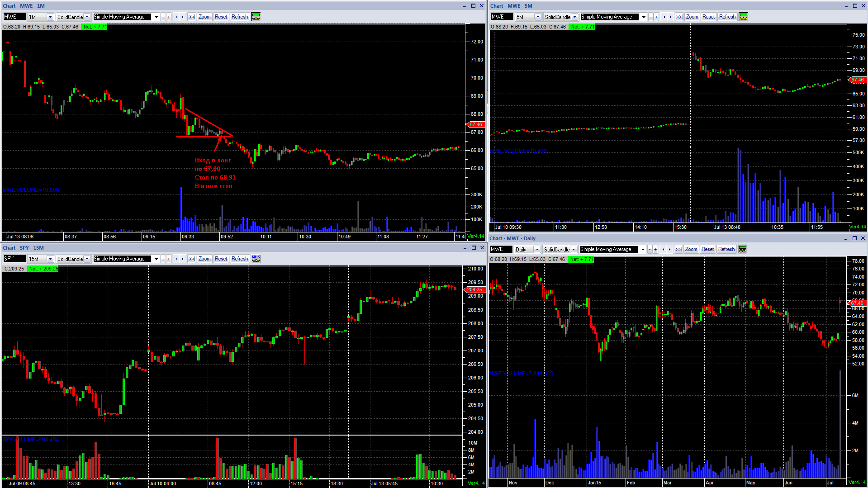Image resolution: width=868 pixels, height=488 pixels.
Task: Click Refresh button in MWE 5M chart
Action: click(727, 17)
